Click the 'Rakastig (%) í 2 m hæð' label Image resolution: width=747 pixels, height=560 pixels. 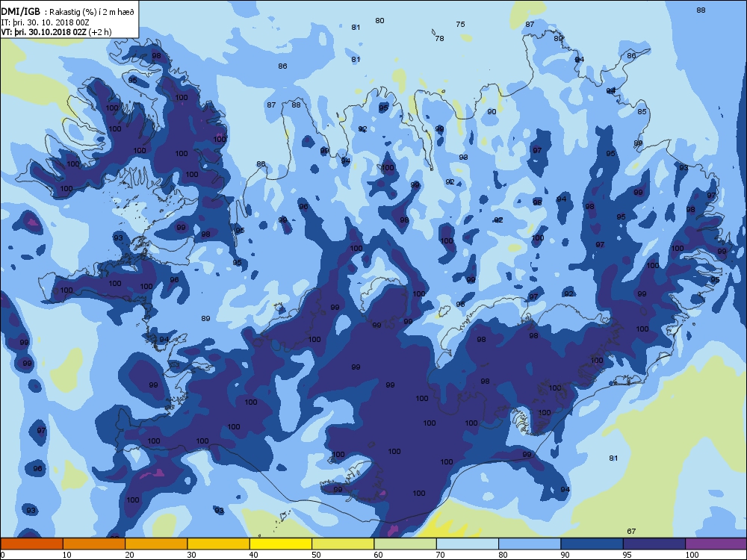[x=92, y=12]
